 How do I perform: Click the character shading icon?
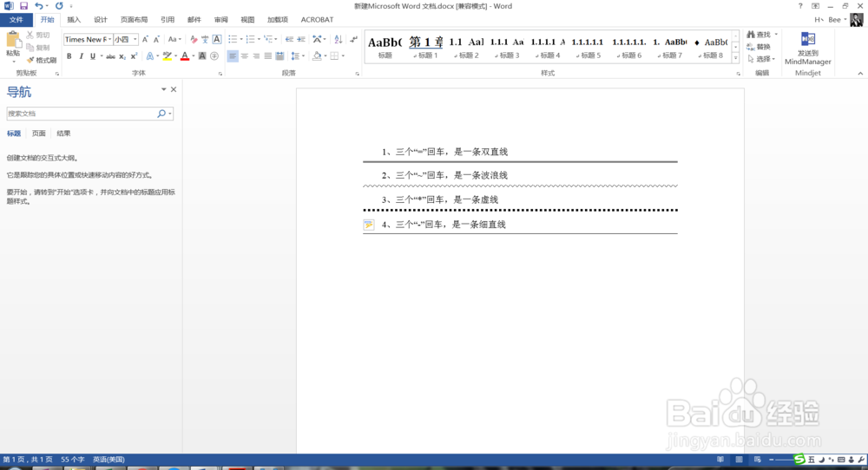tap(202, 55)
